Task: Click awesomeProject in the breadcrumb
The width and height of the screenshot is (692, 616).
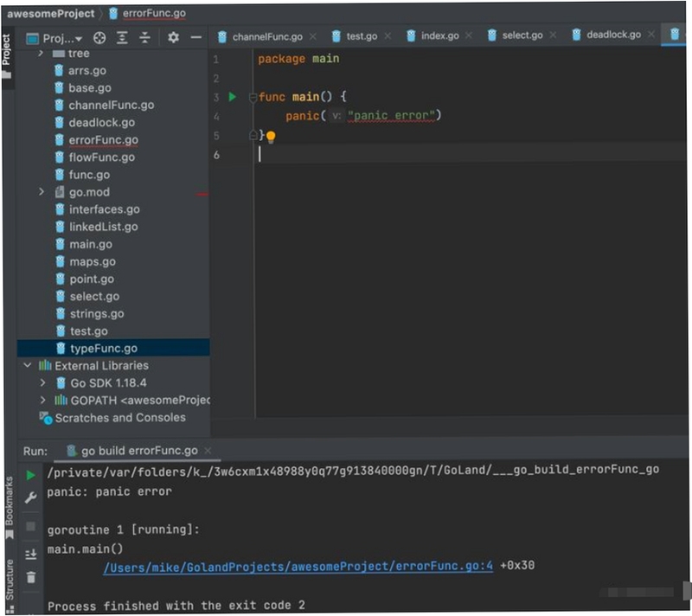Action: tap(51, 14)
